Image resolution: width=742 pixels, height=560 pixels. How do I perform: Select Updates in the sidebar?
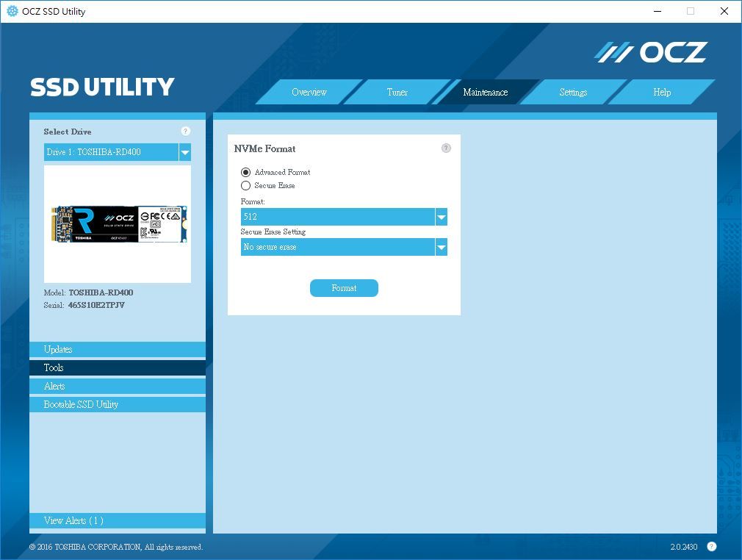point(118,349)
